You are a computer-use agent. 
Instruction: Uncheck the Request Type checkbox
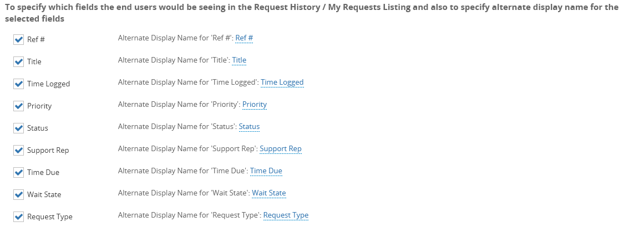pyautogui.click(x=18, y=216)
